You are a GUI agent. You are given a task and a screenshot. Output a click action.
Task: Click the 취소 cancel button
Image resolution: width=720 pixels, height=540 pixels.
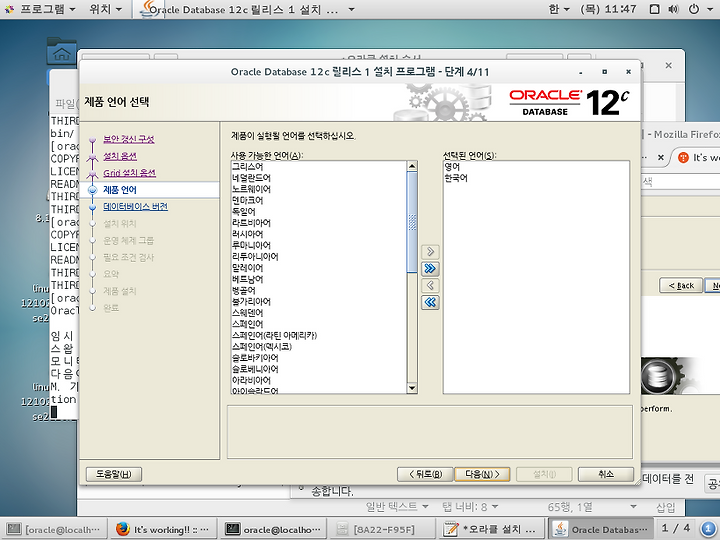coord(606,474)
